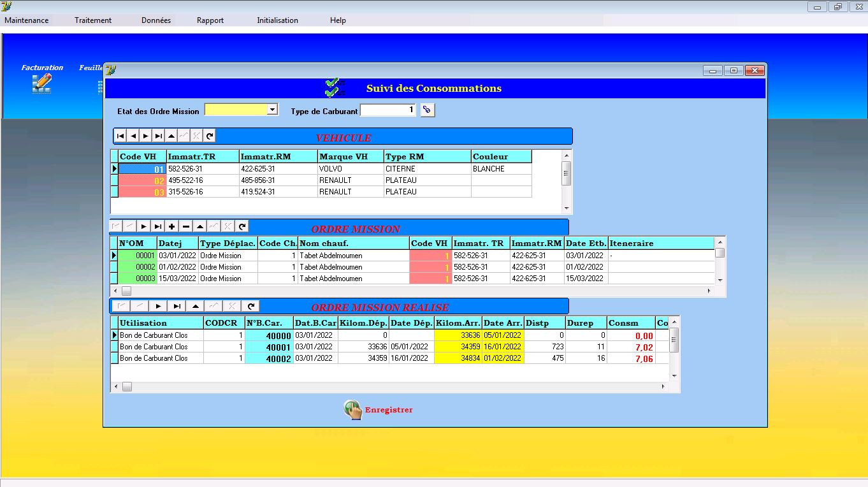The height and width of the screenshot is (487, 868).
Task: Click Date Arr. cell 16/01/2022
Action: pos(503,347)
